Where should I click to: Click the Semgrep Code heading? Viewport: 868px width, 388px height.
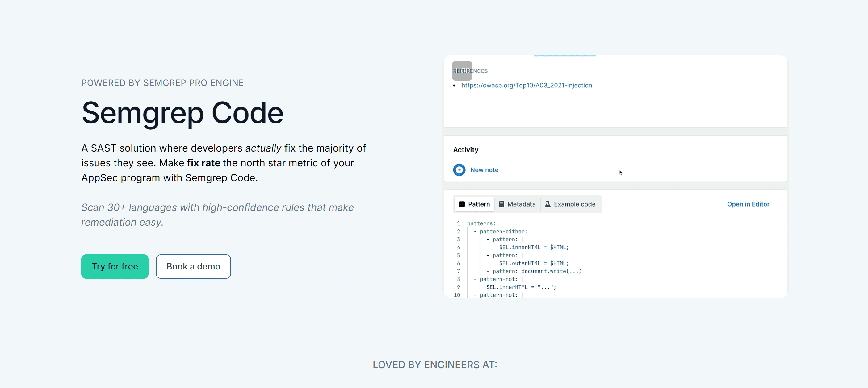coord(182,113)
